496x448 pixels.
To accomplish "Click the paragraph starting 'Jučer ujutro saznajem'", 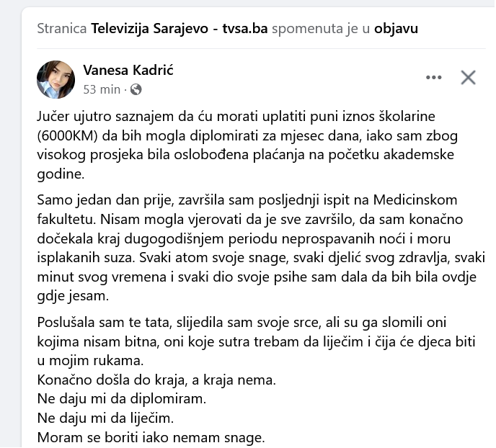I will 245,144.
